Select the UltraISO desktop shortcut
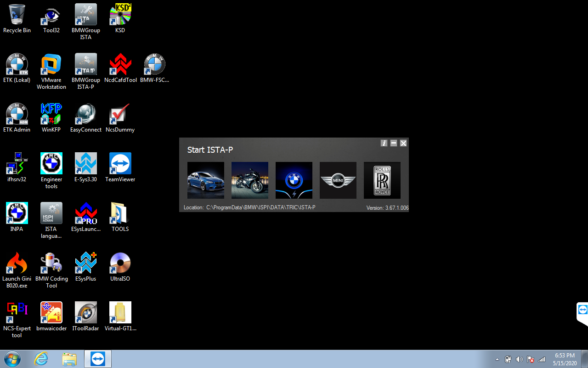This screenshot has width=588, height=368. 120,267
